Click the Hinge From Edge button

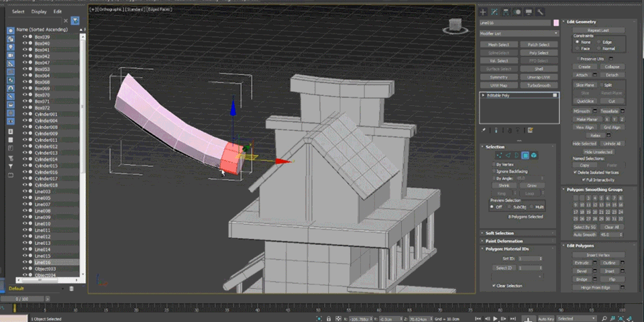tap(596, 288)
